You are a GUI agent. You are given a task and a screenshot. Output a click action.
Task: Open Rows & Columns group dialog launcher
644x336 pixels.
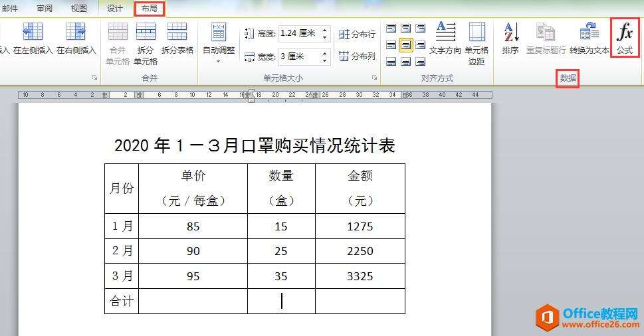[94, 78]
